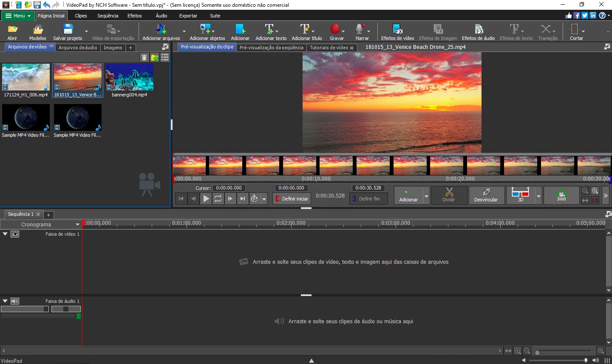Viewport: 612px width, 364px height.
Task: Open the Arquivos de áudio tab
Action: pos(78,48)
